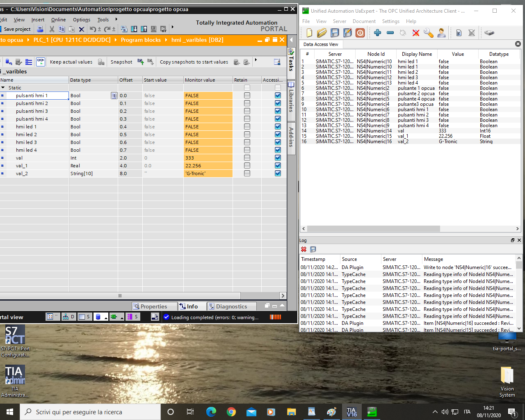Expand the main toolbar overflow arrow
This screenshot has width=525, height=420.
(172, 27)
